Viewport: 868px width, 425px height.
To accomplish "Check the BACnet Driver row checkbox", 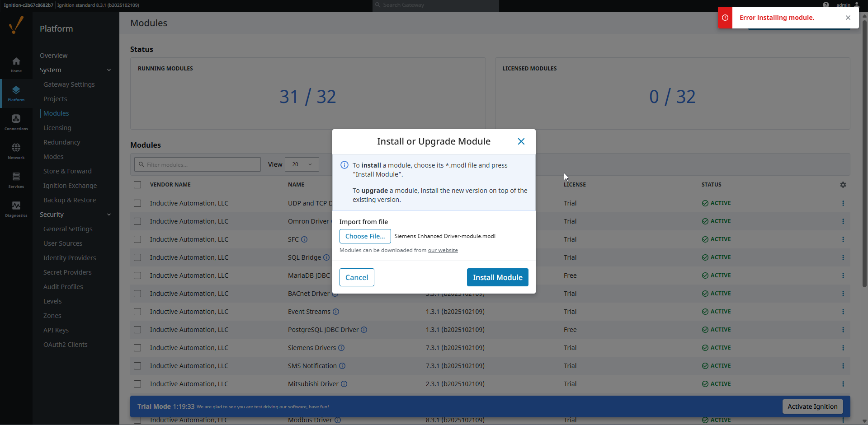I will click(137, 294).
